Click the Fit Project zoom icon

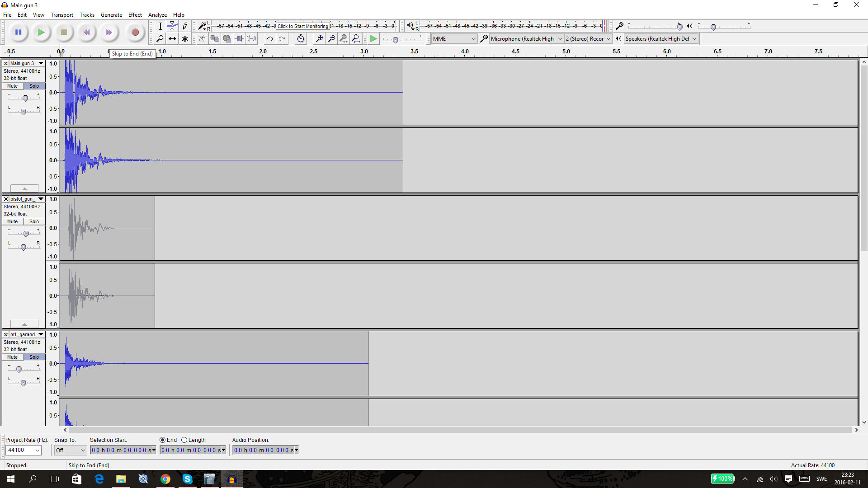click(x=356, y=39)
